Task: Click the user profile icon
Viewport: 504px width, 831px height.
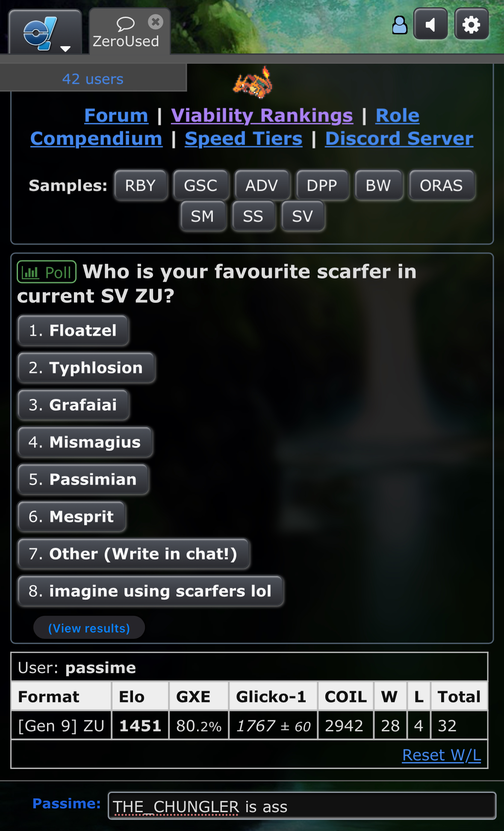Action: [x=400, y=25]
